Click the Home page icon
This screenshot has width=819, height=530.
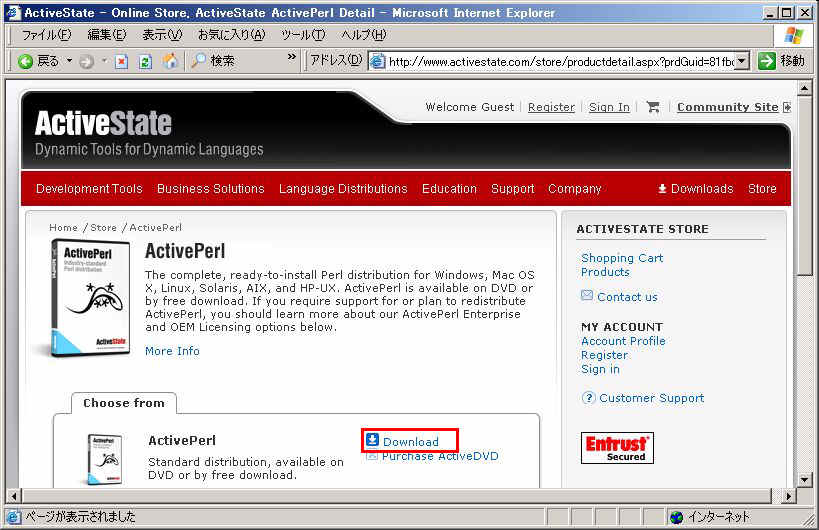pyautogui.click(x=170, y=61)
